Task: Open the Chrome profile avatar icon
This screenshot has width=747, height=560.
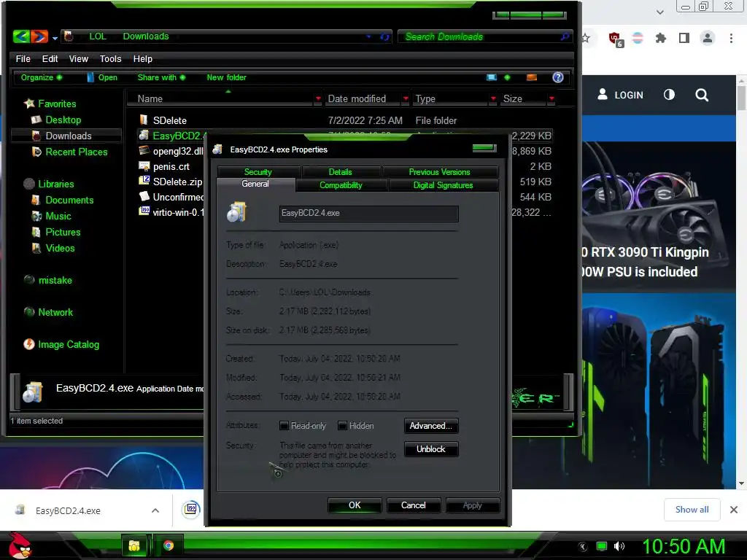Action: tap(708, 38)
